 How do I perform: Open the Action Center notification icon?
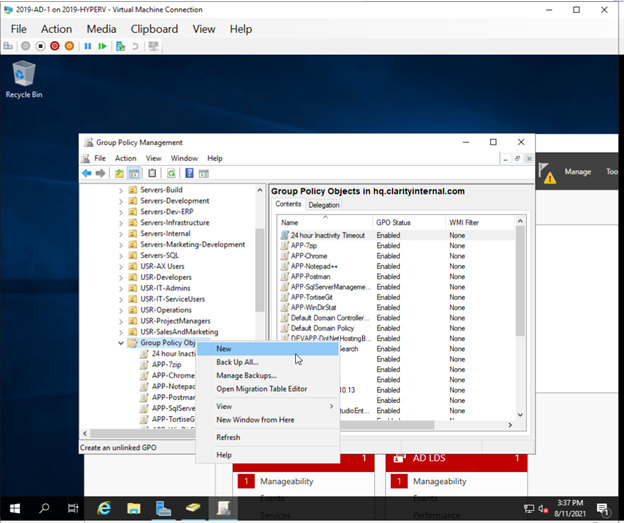[x=604, y=509]
